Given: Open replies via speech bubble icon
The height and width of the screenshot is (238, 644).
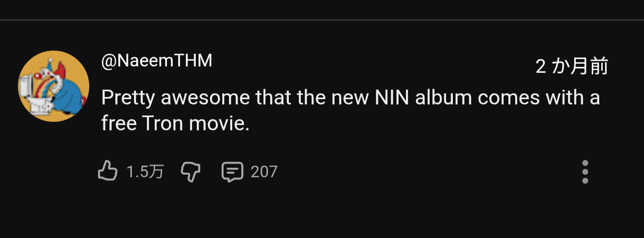Looking at the screenshot, I should pyautogui.click(x=232, y=172).
